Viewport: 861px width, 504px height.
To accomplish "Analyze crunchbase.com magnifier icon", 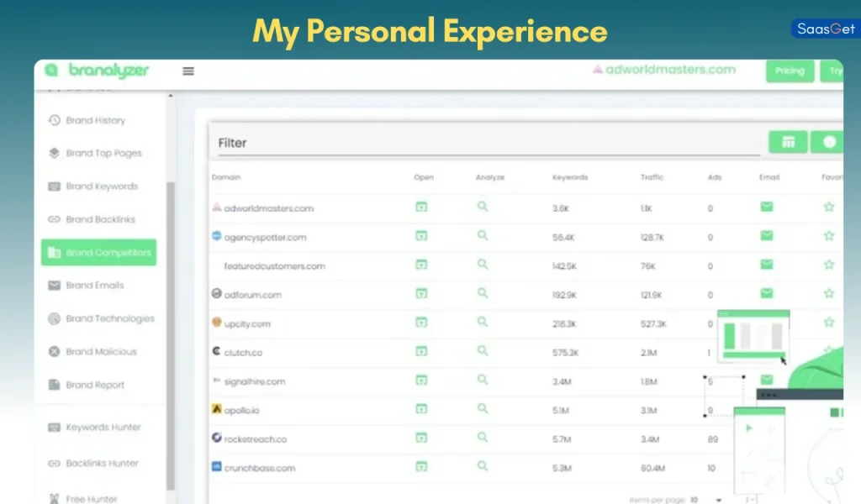I will coord(483,466).
